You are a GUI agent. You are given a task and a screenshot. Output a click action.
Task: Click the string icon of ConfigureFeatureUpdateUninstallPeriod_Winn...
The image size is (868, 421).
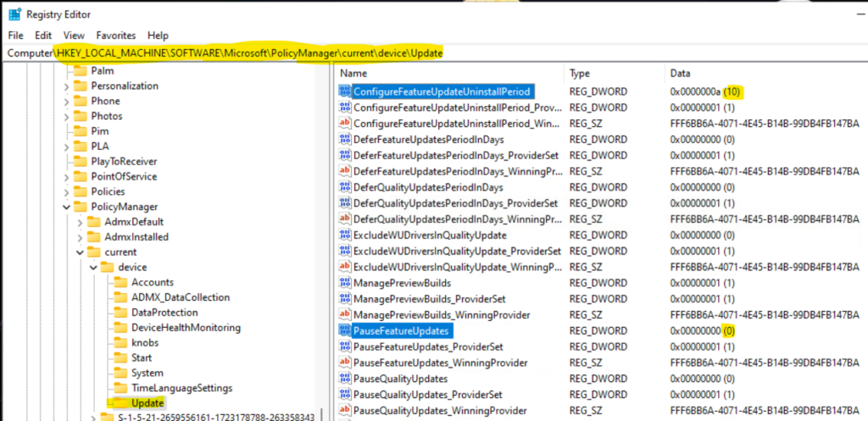pos(345,124)
